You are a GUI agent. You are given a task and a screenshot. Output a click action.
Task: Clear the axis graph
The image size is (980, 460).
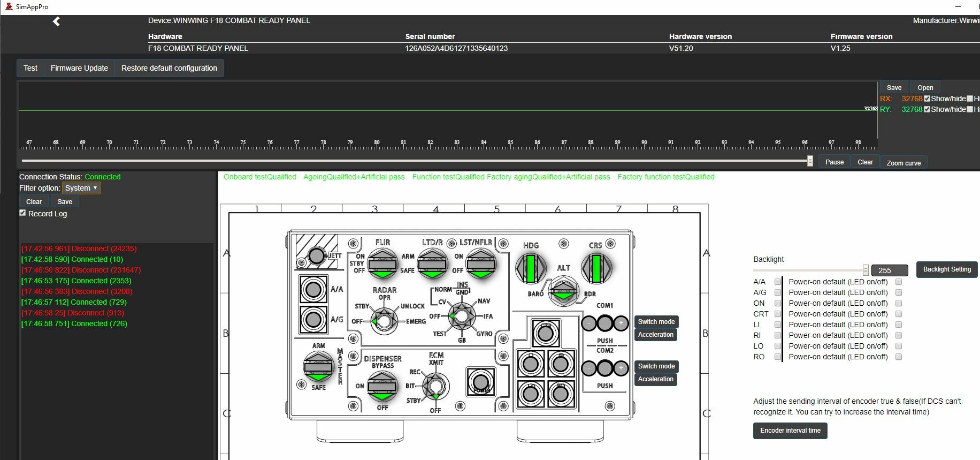click(865, 162)
